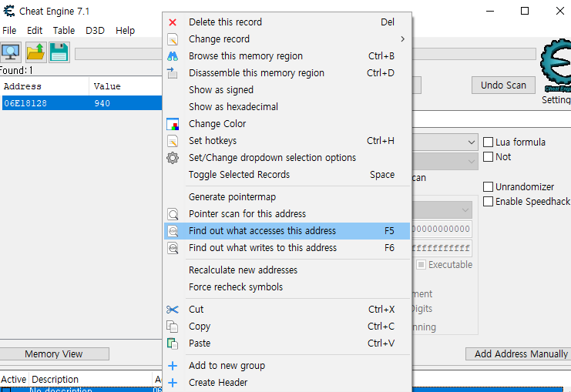Click the gear icon for dropdown options
The image size is (571, 392).
pyautogui.click(x=173, y=158)
